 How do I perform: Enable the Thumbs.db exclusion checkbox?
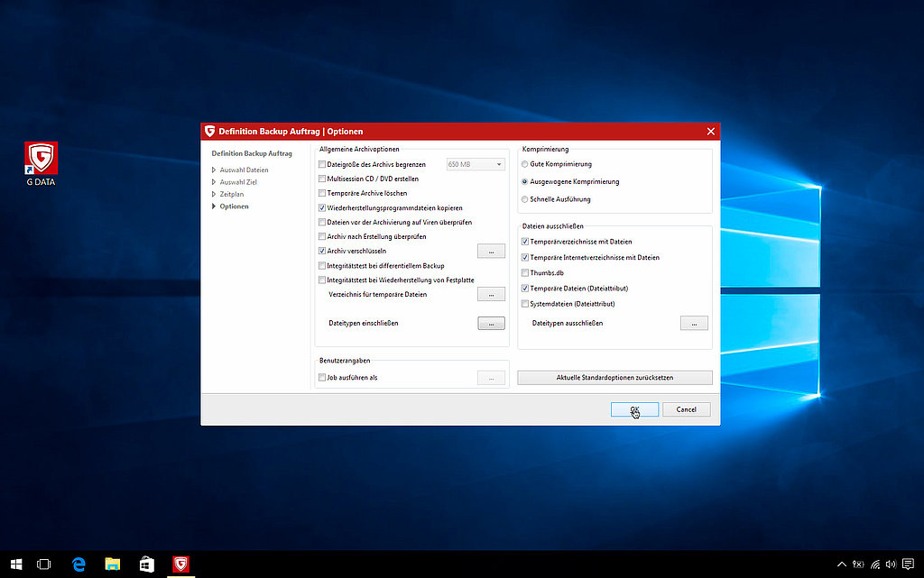(524, 272)
